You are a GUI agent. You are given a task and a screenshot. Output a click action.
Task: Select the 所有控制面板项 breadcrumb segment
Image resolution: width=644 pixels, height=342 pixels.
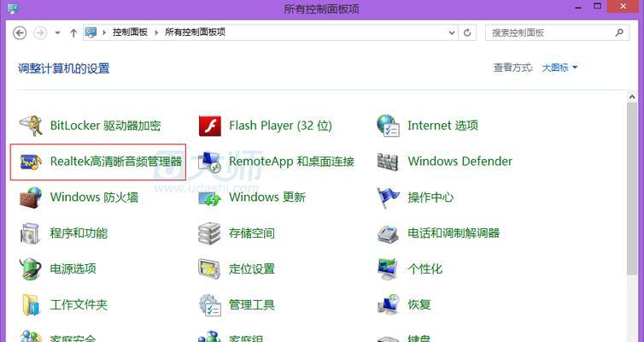pos(195,32)
